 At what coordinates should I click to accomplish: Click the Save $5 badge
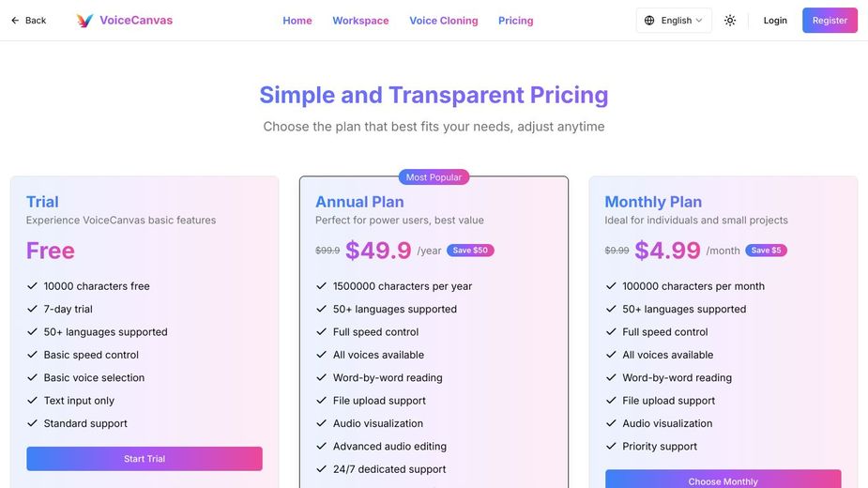pyautogui.click(x=766, y=251)
